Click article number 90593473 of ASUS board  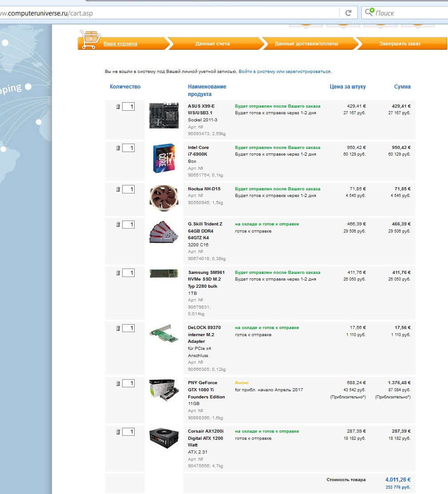click(199, 134)
